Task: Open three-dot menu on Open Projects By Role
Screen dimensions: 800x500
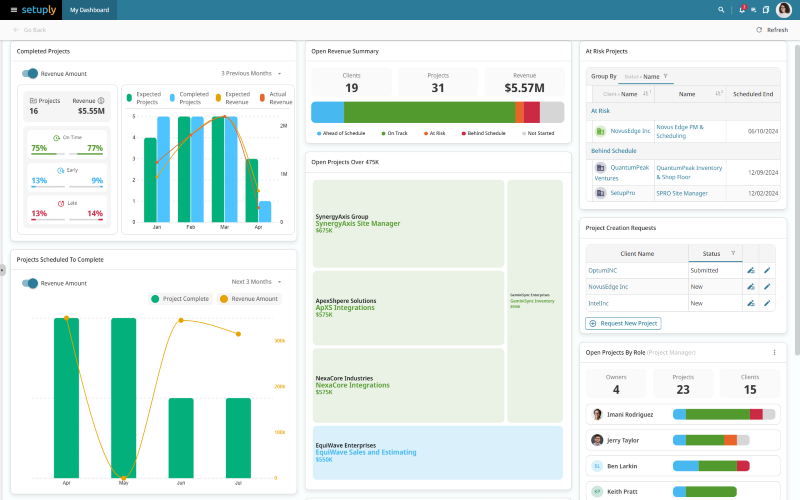Action: point(774,353)
